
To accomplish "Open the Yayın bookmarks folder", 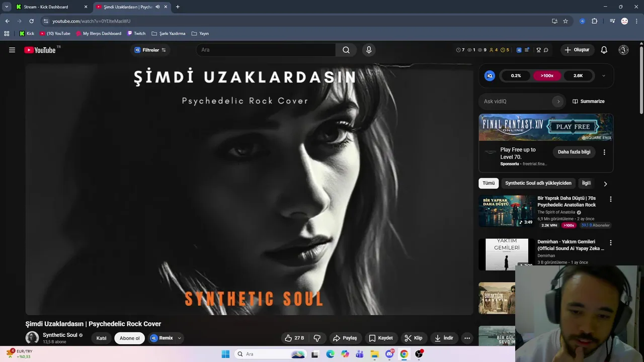I will 200,34.
